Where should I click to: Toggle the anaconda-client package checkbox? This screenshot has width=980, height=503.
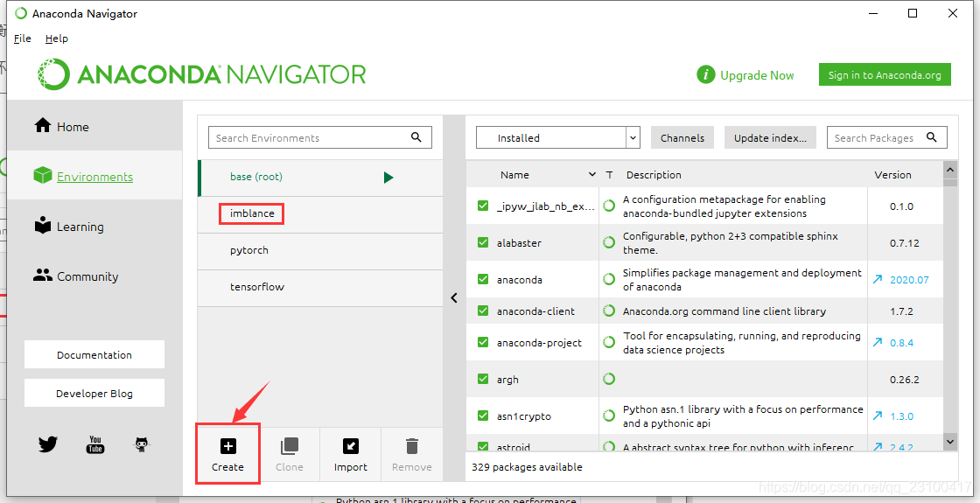[482, 311]
